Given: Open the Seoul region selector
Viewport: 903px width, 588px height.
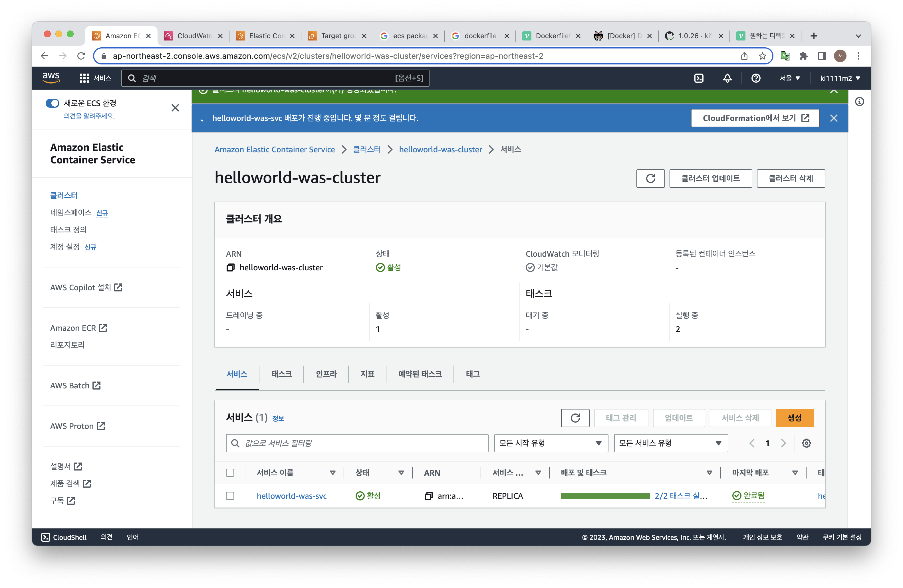Looking at the screenshot, I should [x=790, y=78].
